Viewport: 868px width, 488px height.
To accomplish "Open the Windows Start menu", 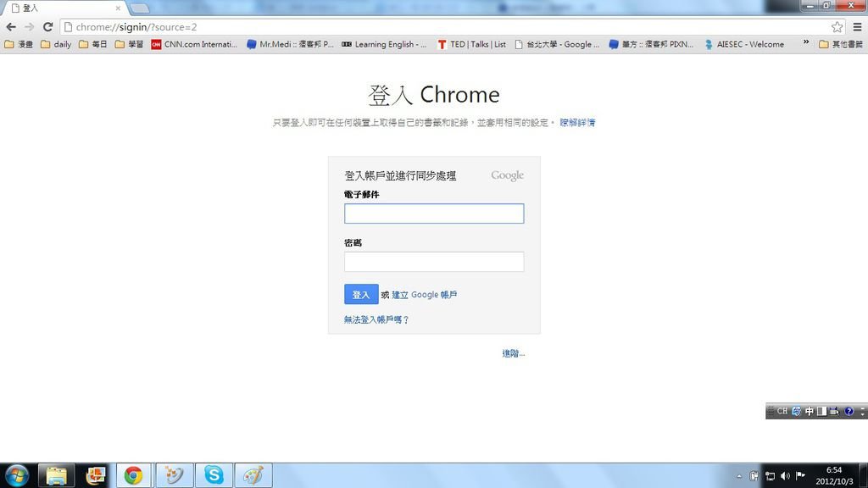I will click(17, 475).
